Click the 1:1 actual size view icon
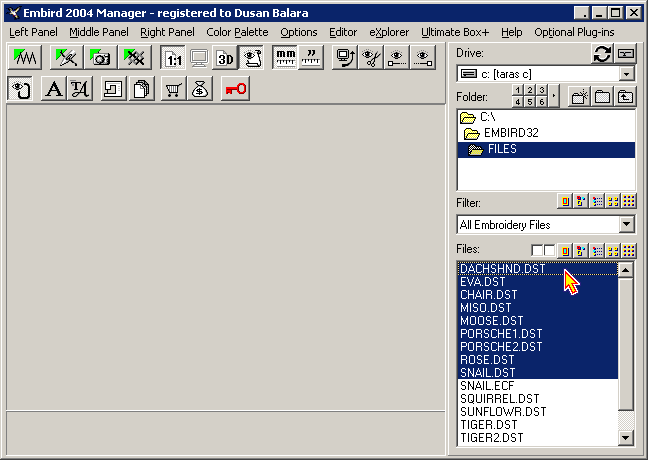648x460 pixels. (172, 57)
